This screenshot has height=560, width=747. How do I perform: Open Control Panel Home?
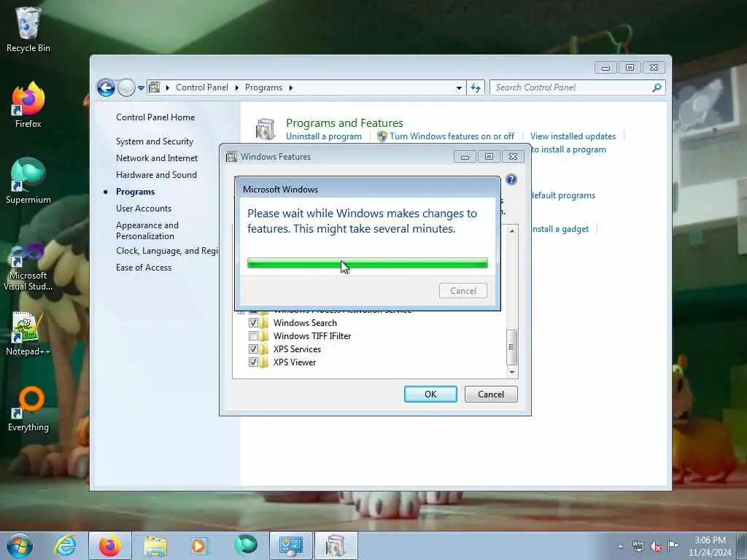click(155, 117)
